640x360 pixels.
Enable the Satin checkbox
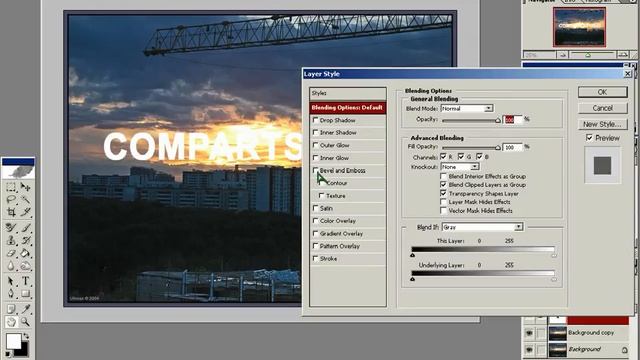pos(316,208)
